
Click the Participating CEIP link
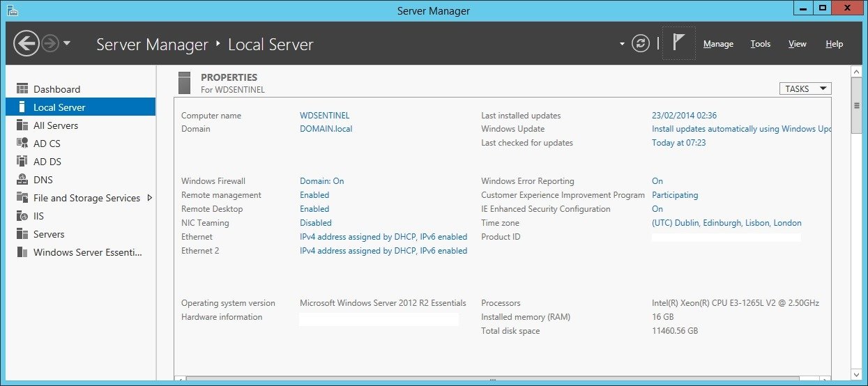click(x=675, y=195)
